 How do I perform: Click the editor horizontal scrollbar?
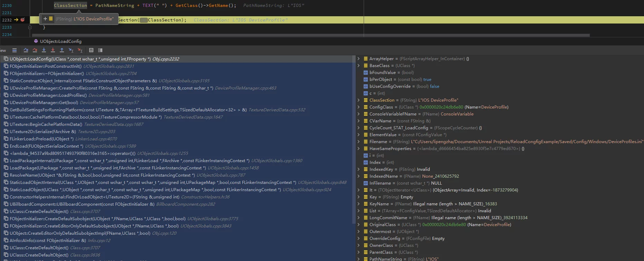310,35
